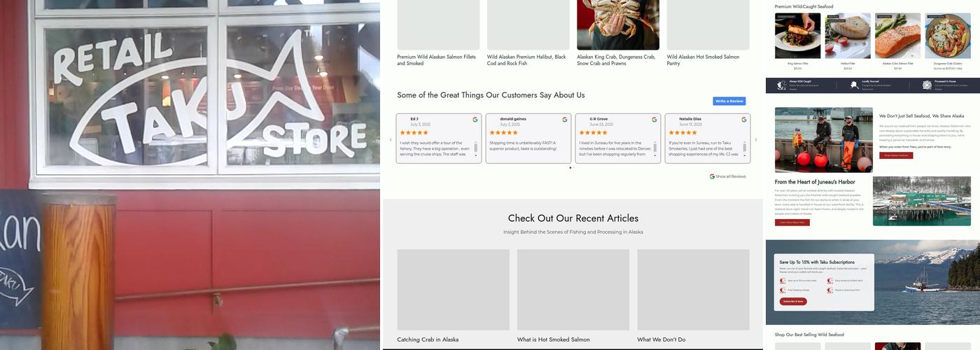
Task: Select first carousel pagination dot under reviews
Action: (570, 168)
